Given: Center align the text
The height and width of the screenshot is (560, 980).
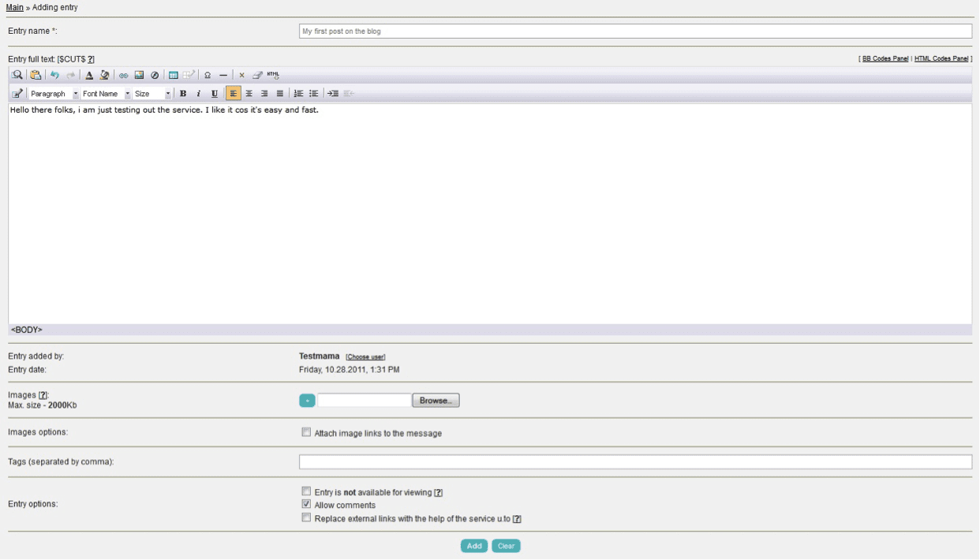Looking at the screenshot, I should click(x=249, y=94).
